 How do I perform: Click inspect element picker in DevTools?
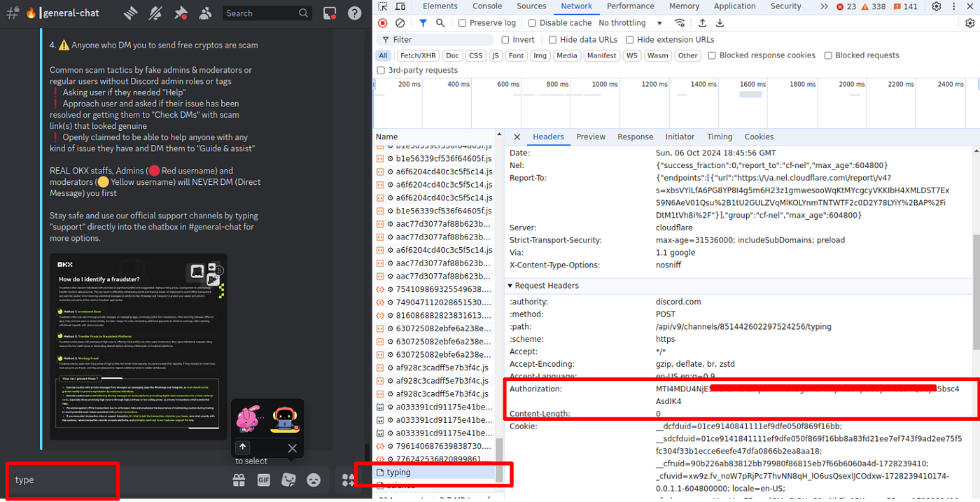[x=383, y=6]
